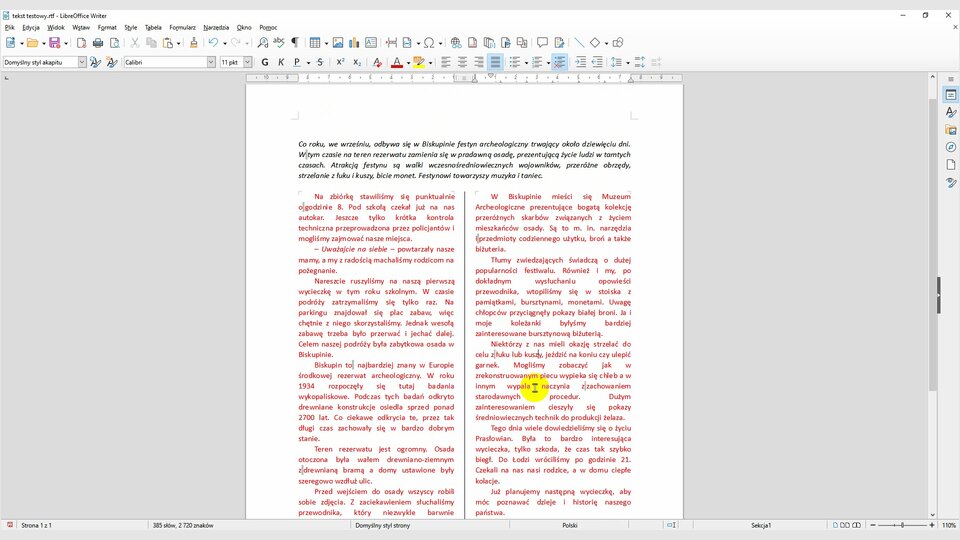Toggle justified paragraph alignment
This screenshot has height=540, width=960.
495,62
